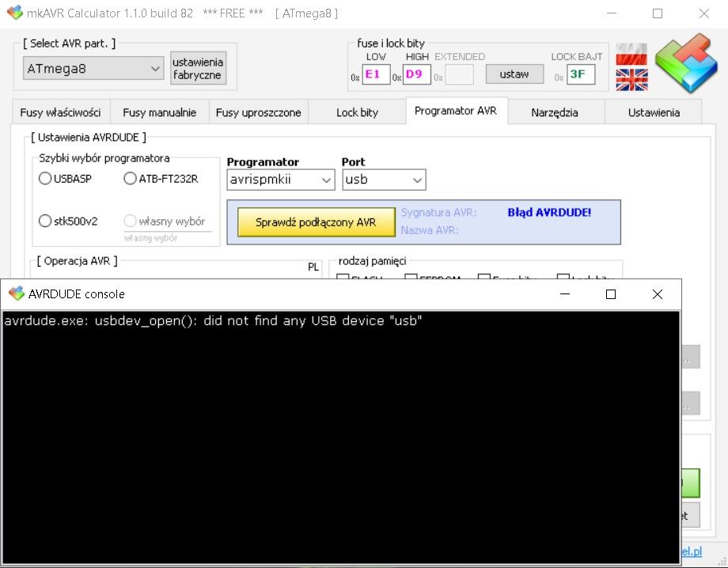Click ustawienia fabryczne button
Screen dimensions: 728x568
click(199, 68)
